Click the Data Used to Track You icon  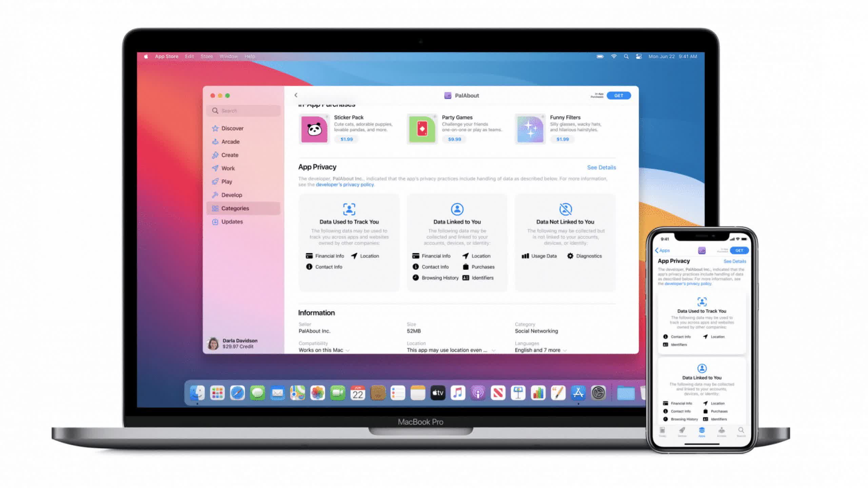pyautogui.click(x=349, y=209)
